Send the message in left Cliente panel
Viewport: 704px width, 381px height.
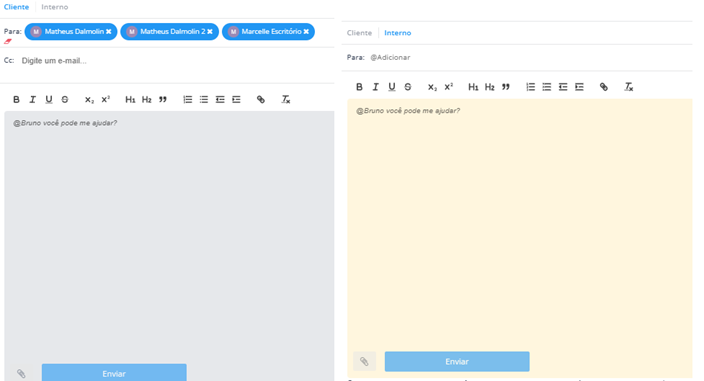(114, 373)
